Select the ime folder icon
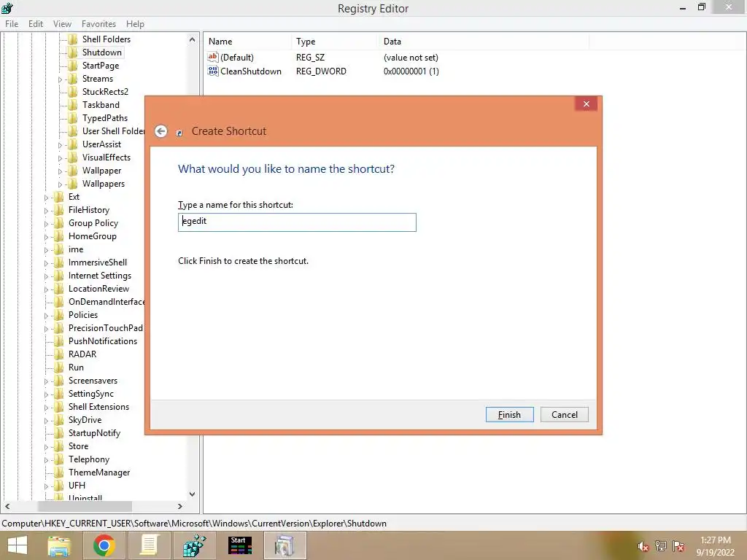 58,249
